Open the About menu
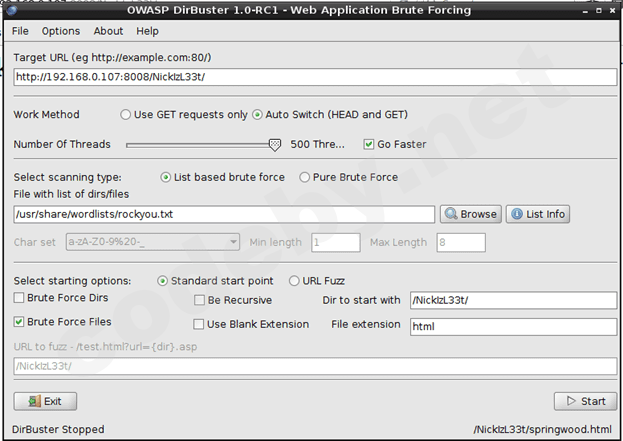 pyautogui.click(x=108, y=31)
